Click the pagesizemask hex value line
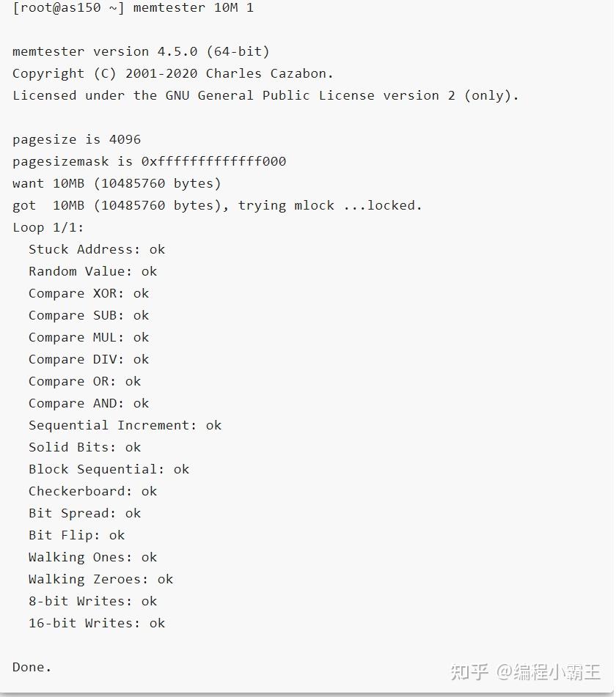 (149, 161)
